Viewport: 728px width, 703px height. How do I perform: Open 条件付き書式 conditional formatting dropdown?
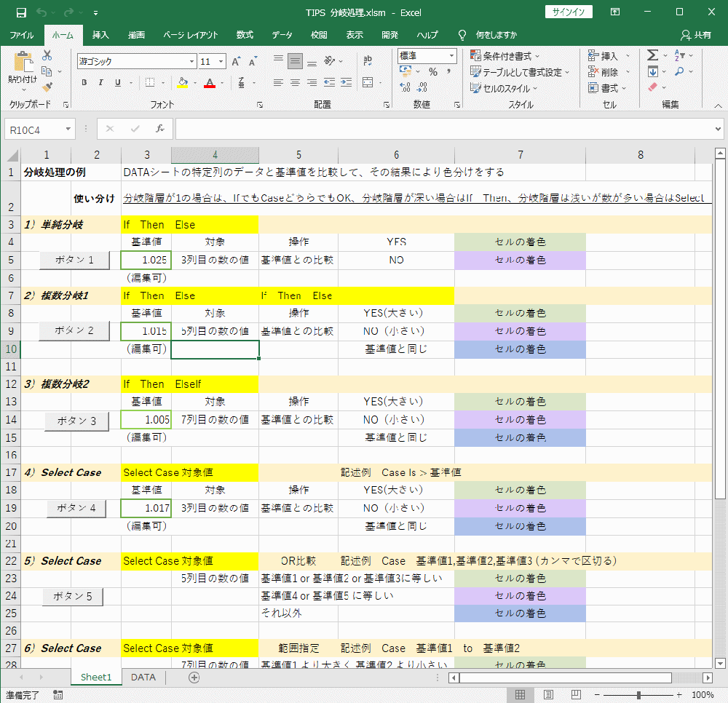click(505, 56)
